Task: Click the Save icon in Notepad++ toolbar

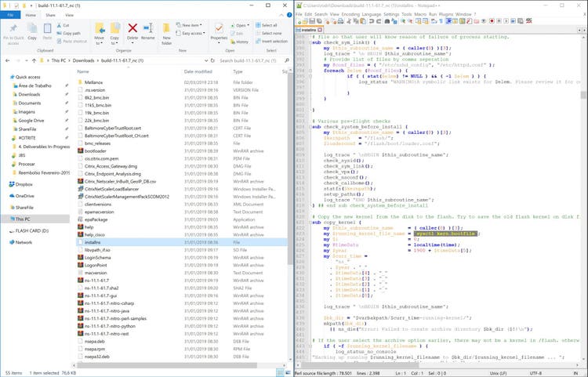Action: [x=312, y=21]
